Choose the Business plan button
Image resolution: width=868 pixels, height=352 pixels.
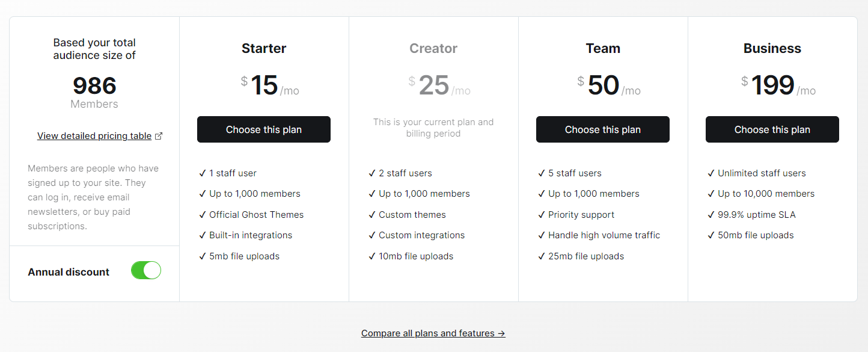click(772, 129)
